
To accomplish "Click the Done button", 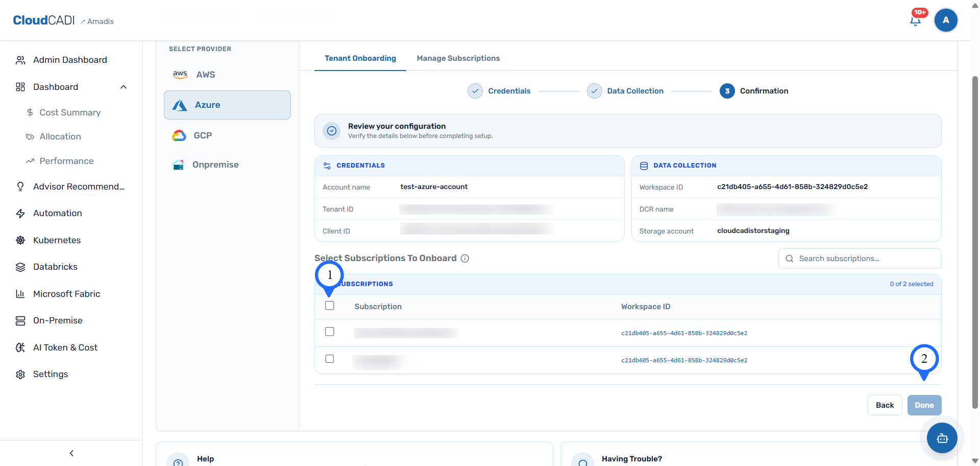I will point(924,405).
